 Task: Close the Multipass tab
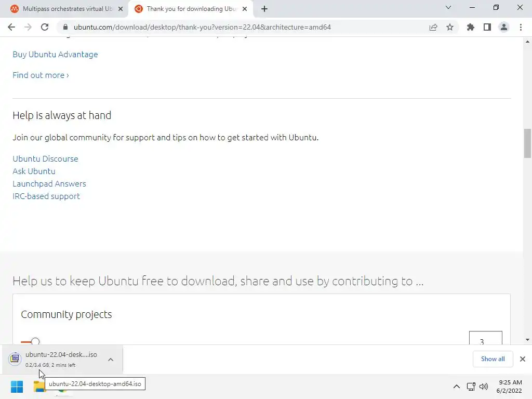pyautogui.click(x=121, y=9)
